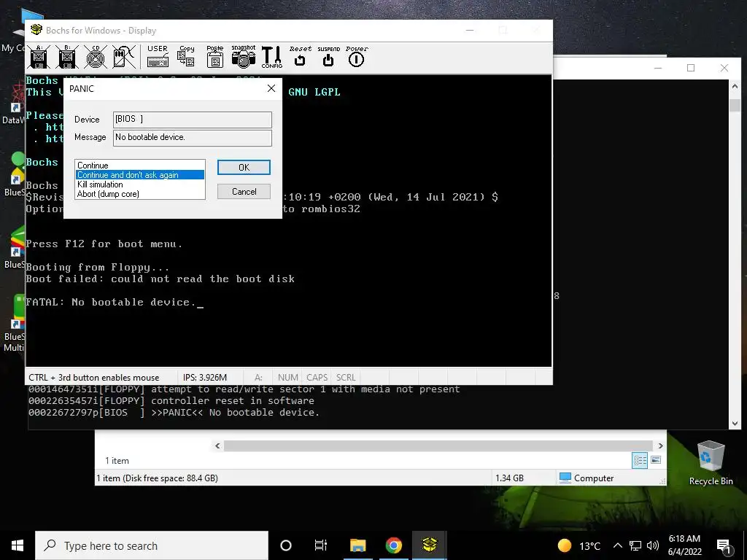Maximize the background console window
This screenshot has width=747, height=560.
[691, 68]
